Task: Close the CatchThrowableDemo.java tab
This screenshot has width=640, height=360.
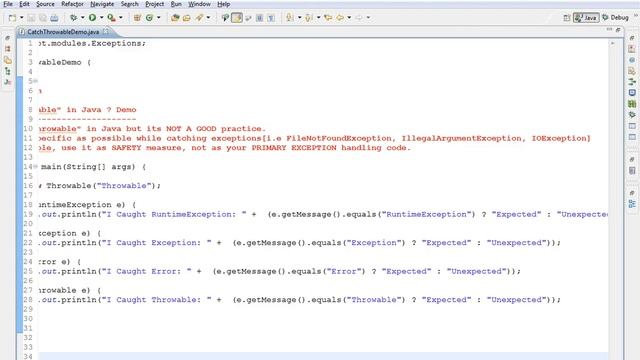Action: [106, 31]
